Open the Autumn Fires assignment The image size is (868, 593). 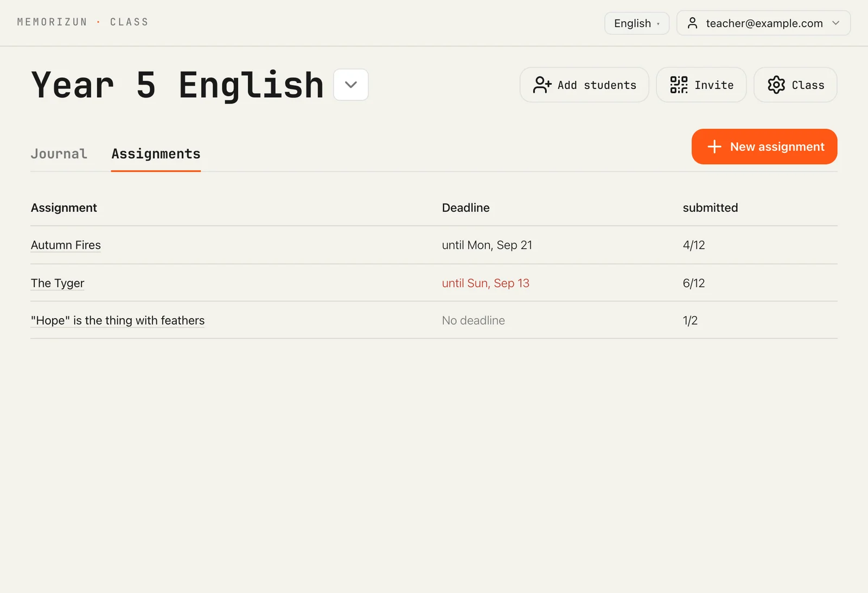click(66, 245)
